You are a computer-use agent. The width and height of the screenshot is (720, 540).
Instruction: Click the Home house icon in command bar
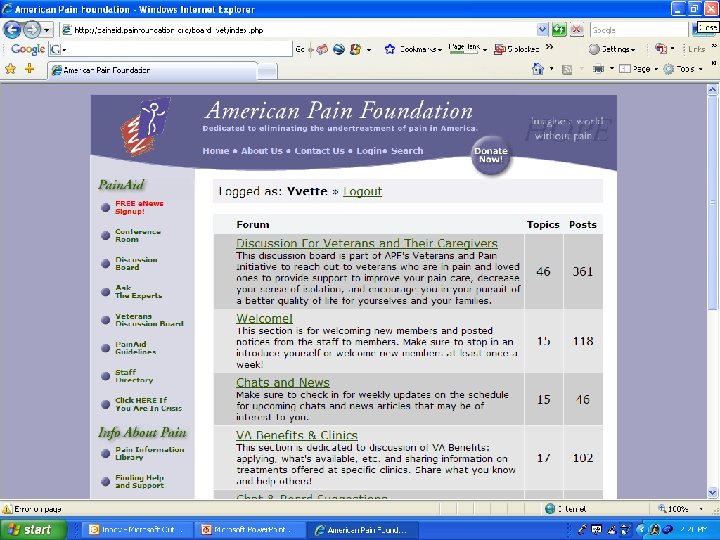[x=538, y=69]
